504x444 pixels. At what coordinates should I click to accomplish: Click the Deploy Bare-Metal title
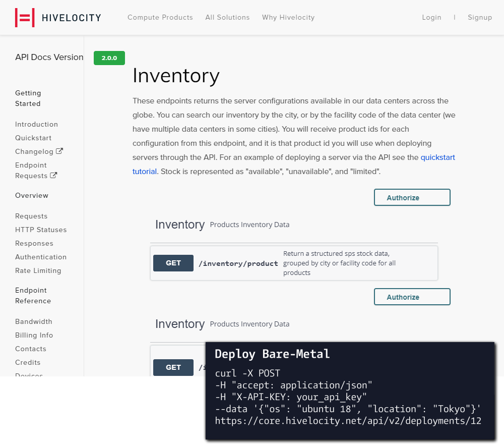(x=272, y=354)
